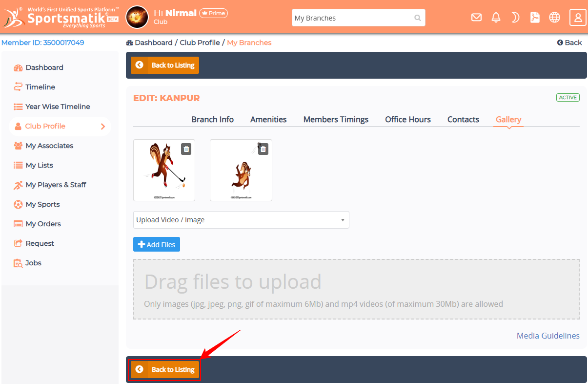The width and height of the screenshot is (588, 384).
Task: Click the Club Profile breadcrumb link
Action: click(200, 43)
